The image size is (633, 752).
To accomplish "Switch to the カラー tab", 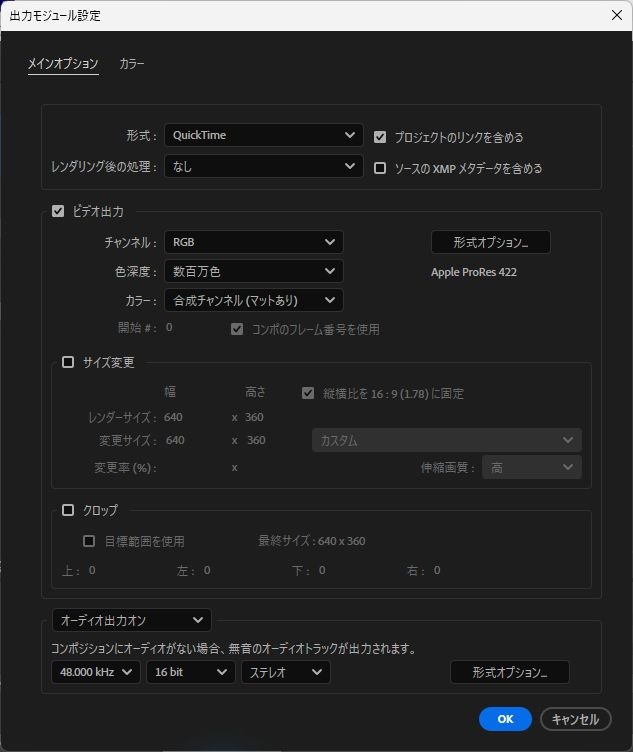I will point(132,63).
